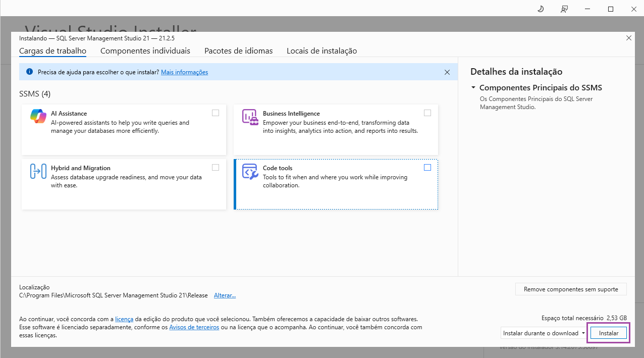This screenshot has height=358, width=644.
Task: Toggle dark theme moon icon in title bar
Action: [541, 9]
